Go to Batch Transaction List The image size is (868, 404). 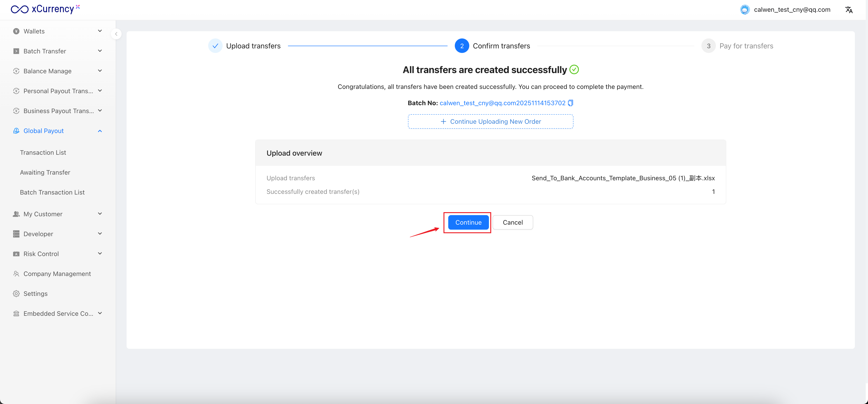(x=52, y=192)
